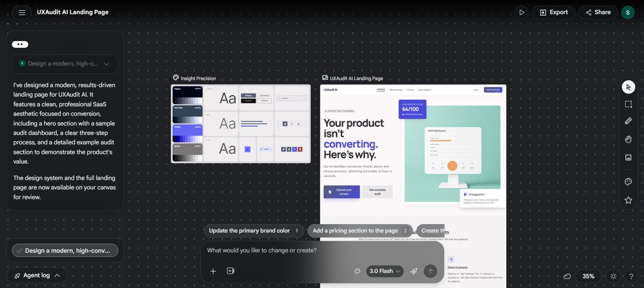Click the Login link in preview
644x288 pixels.
[476, 90]
